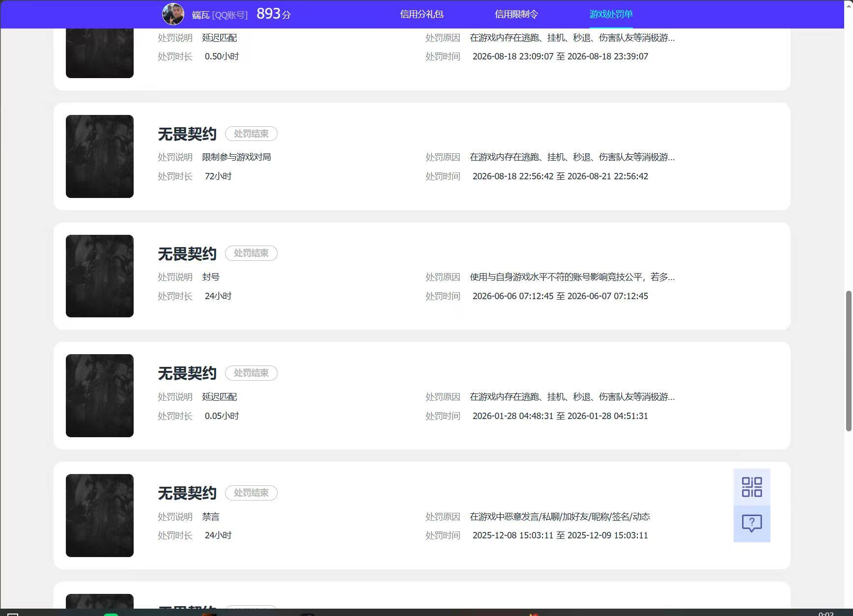Select the 游戏处罚单 tab
853x616 pixels.
coord(611,14)
